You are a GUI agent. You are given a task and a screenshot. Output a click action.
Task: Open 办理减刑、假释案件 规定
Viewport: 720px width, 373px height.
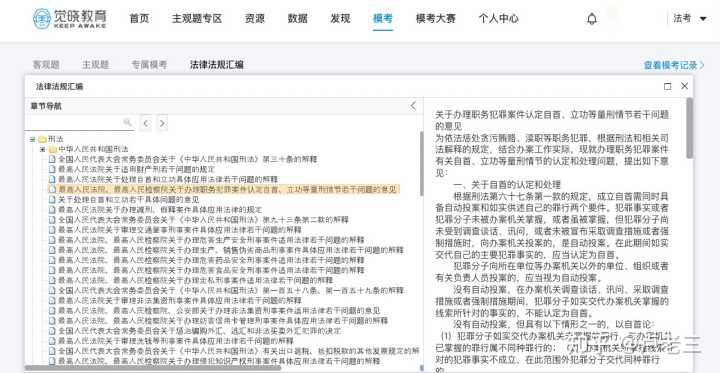[x=160, y=209]
